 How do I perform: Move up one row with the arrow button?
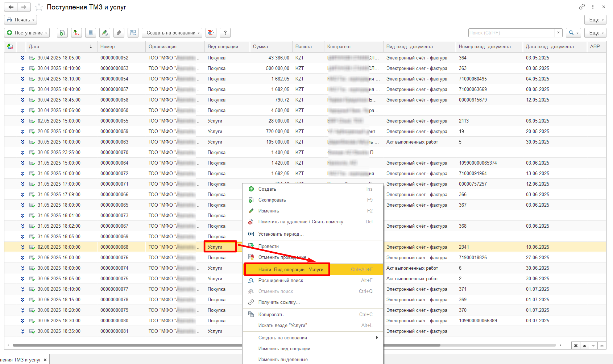pos(584,346)
